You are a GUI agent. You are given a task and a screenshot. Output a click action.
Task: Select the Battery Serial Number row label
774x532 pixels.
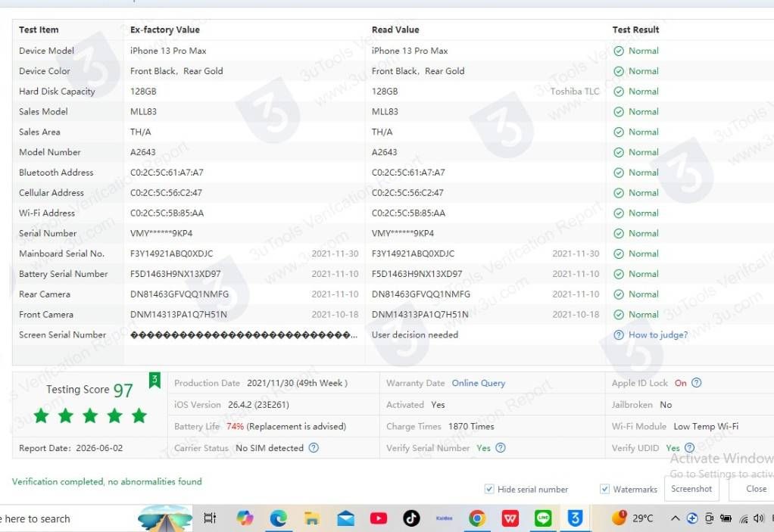63,274
